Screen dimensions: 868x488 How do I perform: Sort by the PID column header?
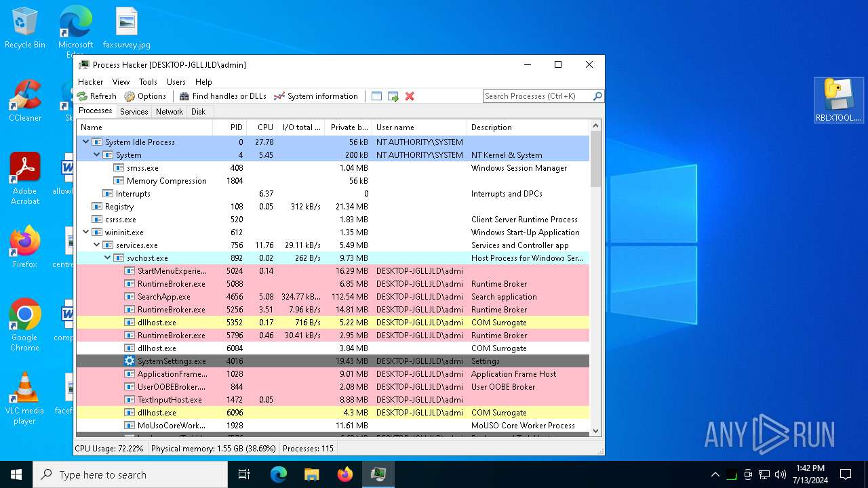(229, 127)
